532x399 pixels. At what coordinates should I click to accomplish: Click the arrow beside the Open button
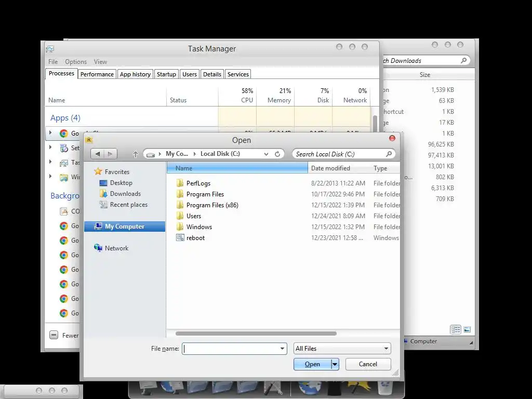pyautogui.click(x=335, y=364)
